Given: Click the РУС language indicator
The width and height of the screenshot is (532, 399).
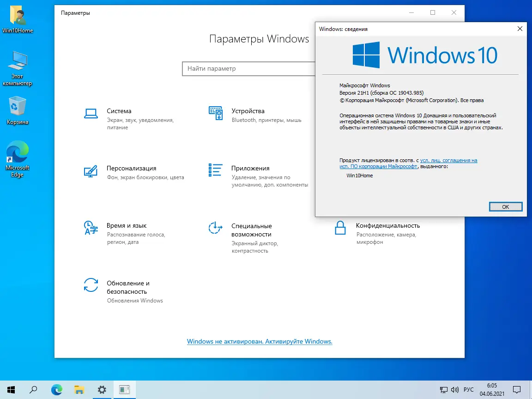Looking at the screenshot, I should point(469,389).
